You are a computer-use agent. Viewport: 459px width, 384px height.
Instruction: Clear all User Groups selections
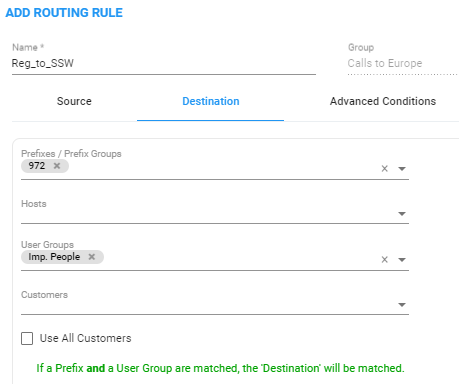coord(385,260)
